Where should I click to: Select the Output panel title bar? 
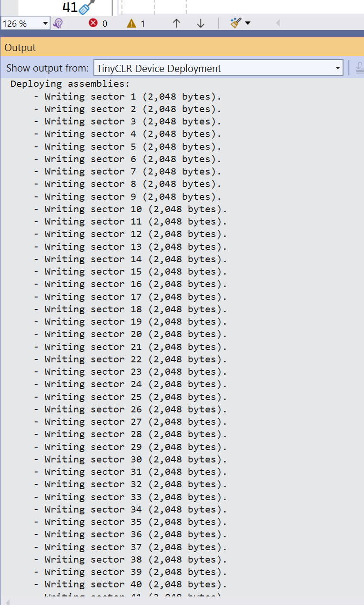coord(182,48)
